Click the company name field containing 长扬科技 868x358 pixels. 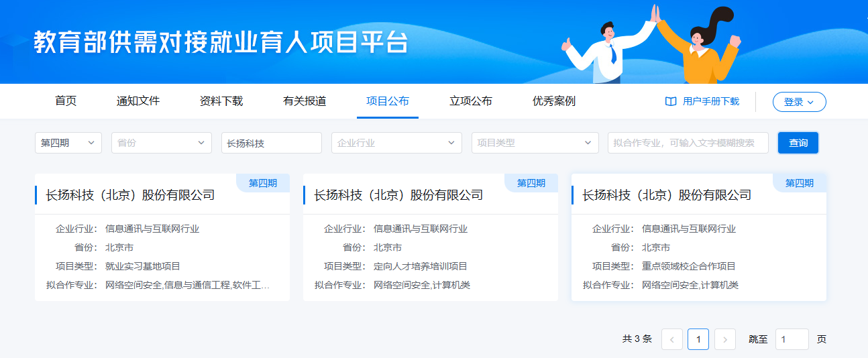click(271, 143)
